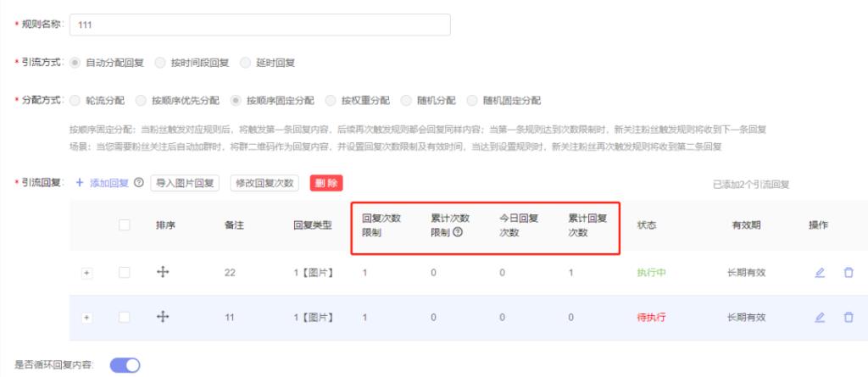Screen dimensions: 868x377
Task: Click the 修改回复次数 button
Action: pos(264,183)
